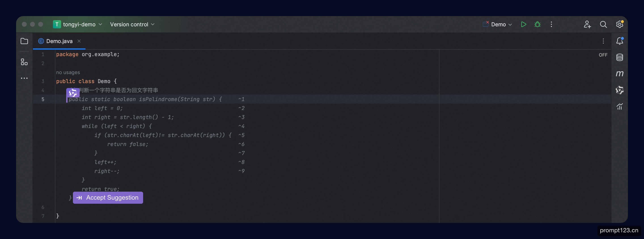This screenshot has width=644, height=239.
Task: Click the Chinese comment on line 4
Action: tap(118, 90)
